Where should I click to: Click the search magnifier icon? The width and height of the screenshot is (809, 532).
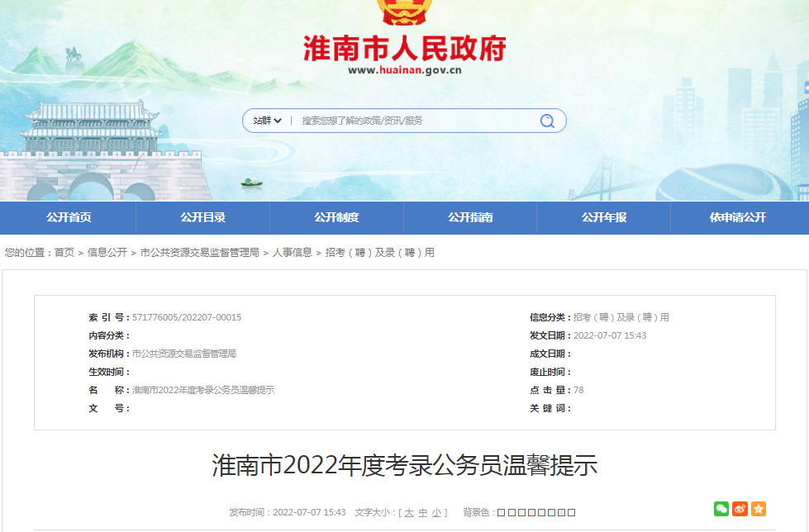coord(546,121)
